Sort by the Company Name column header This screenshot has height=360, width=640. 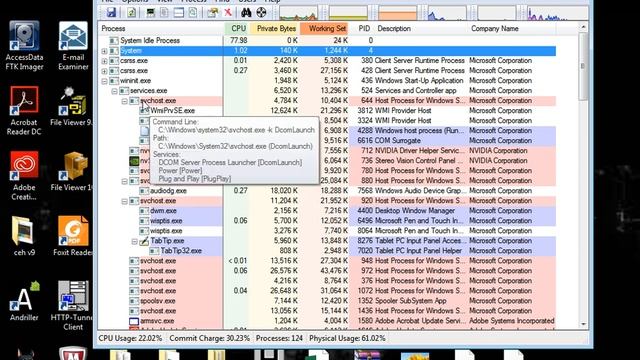[x=512, y=29]
